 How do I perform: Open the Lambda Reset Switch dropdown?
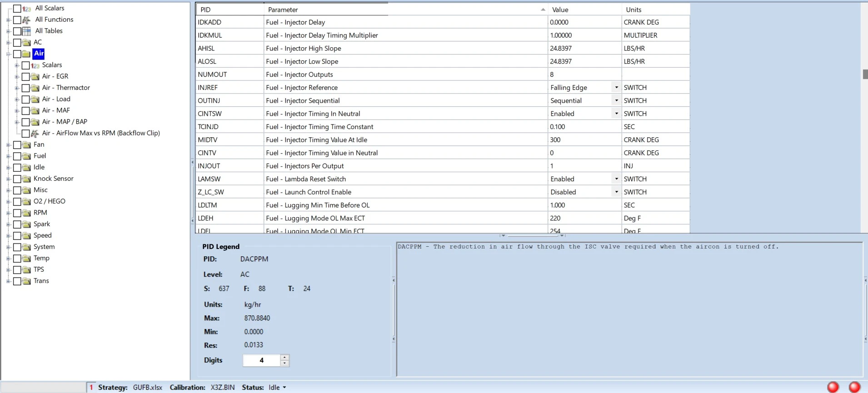pos(616,179)
